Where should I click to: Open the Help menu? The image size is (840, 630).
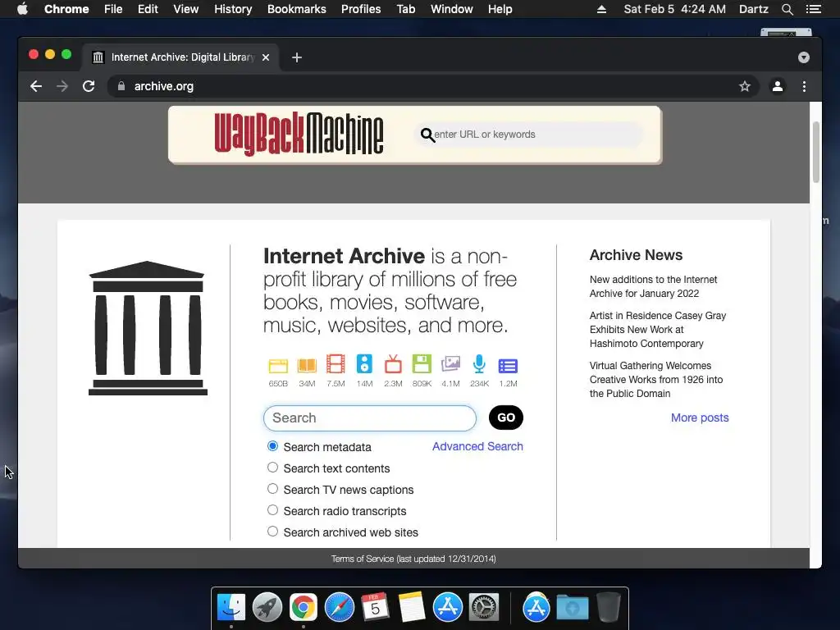tap(500, 9)
